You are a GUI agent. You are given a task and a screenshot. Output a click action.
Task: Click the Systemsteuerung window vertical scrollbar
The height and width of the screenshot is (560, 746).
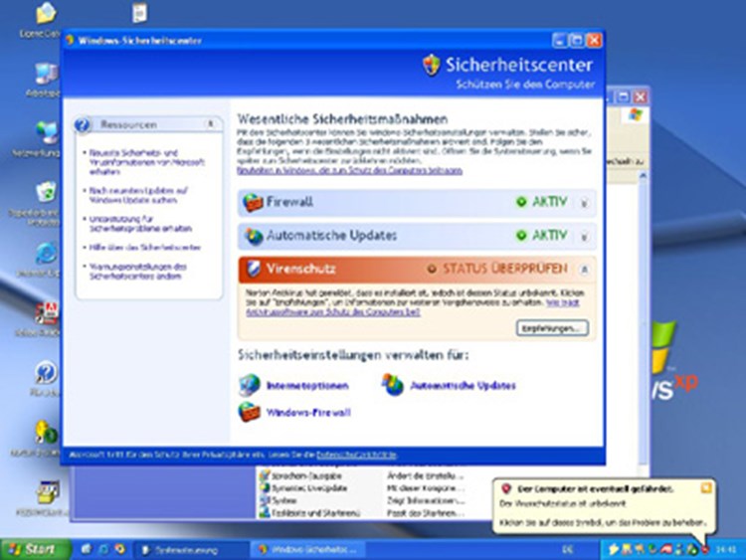(643, 318)
